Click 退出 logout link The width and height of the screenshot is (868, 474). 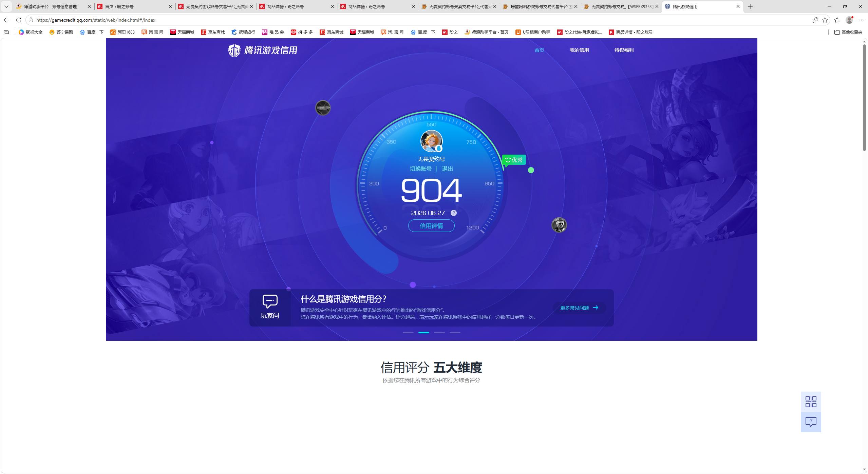coord(447,169)
